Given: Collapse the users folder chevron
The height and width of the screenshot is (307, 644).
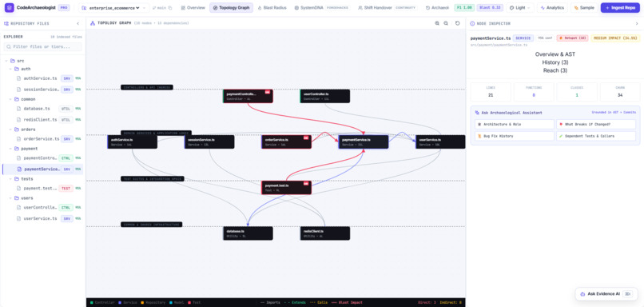Looking at the screenshot, I should click(x=10, y=198).
